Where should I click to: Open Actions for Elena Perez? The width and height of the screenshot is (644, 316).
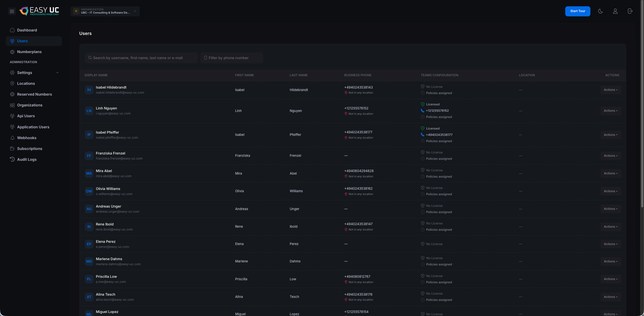pos(611,244)
